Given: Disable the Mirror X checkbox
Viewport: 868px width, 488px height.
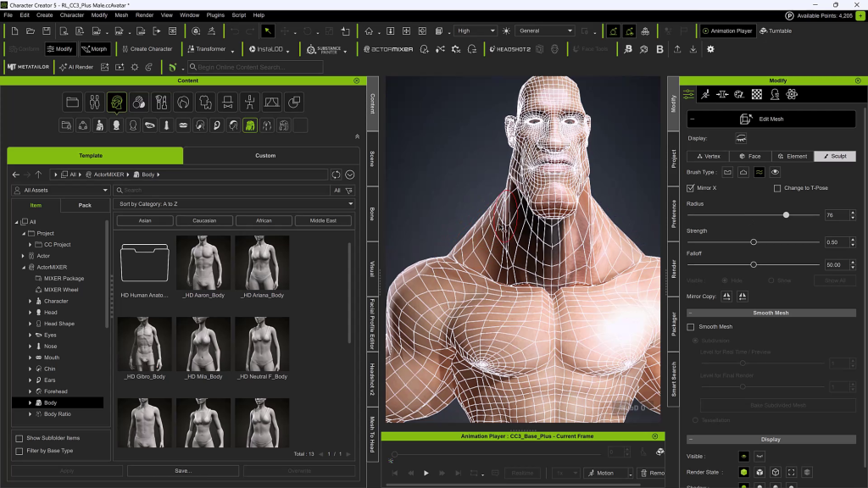Looking at the screenshot, I should (x=691, y=188).
